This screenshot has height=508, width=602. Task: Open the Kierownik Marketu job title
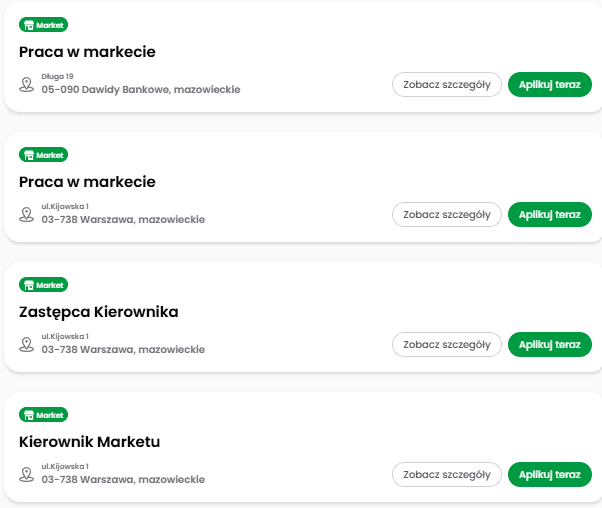pos(90,442)
